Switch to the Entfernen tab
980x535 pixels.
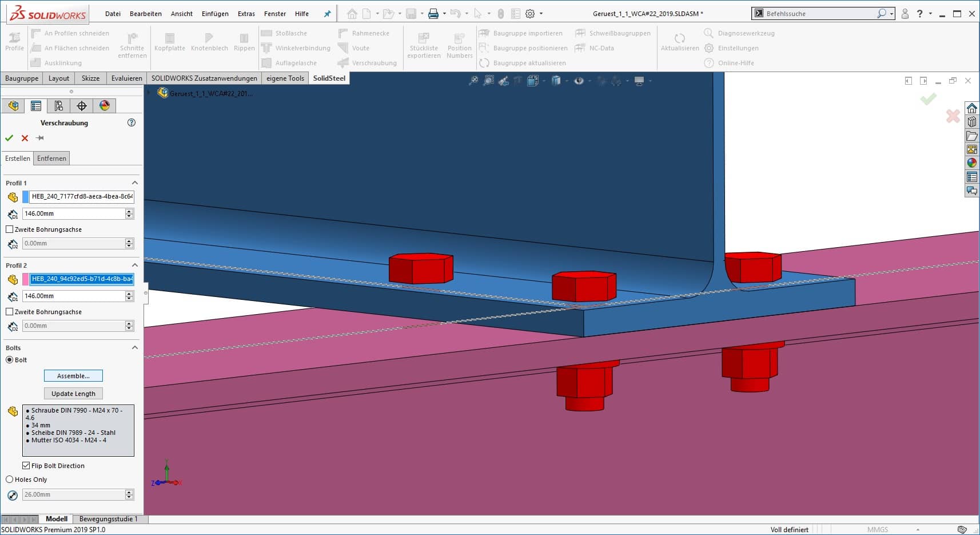click(x=51, y=158)
